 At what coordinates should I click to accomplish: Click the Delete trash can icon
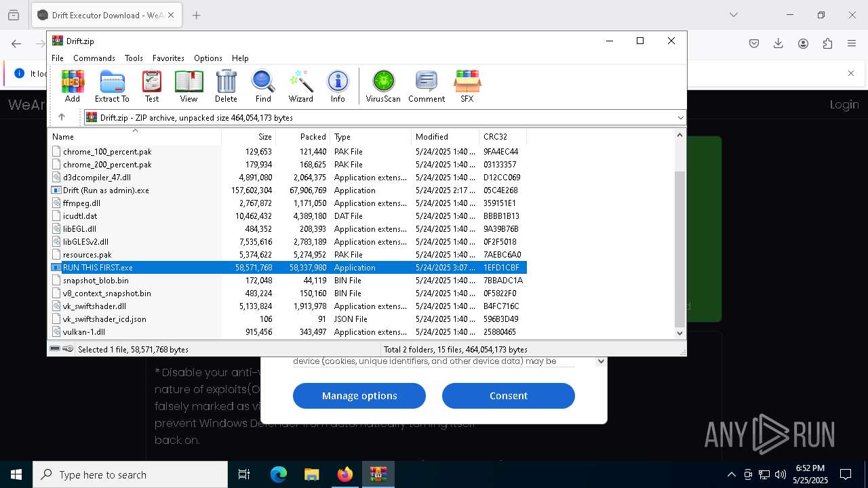coord(226,86)
